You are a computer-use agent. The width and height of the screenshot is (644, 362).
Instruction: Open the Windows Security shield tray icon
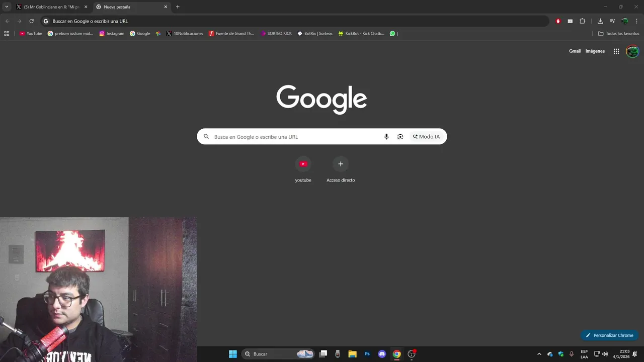click(561, 354)
